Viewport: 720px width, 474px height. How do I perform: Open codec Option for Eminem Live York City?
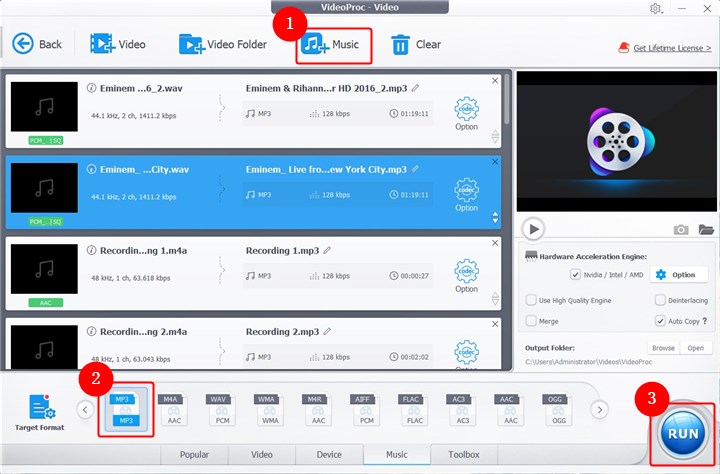(466, 195)
